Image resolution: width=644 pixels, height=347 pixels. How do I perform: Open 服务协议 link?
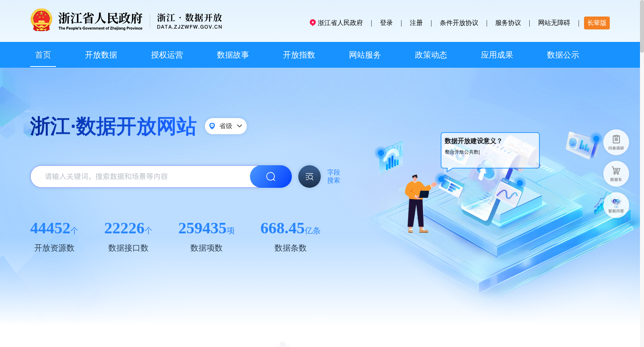tap(508, 23)
